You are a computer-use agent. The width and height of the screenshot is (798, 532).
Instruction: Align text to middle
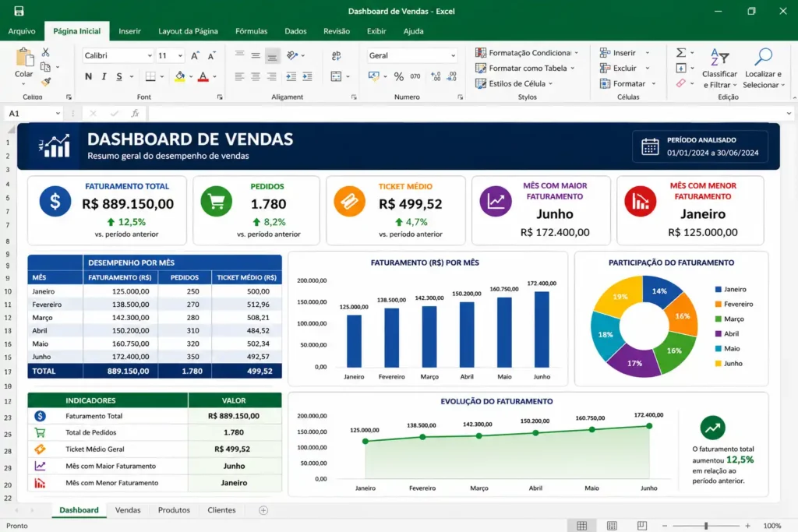(256, 55)
